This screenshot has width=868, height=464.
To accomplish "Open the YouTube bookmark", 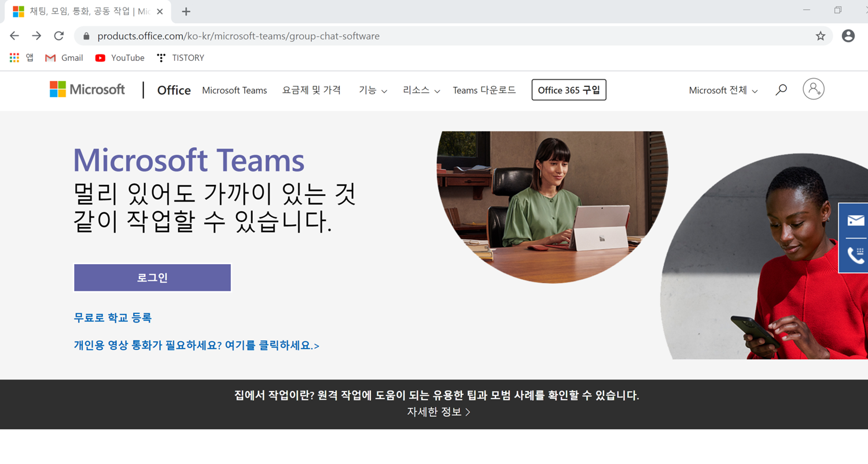I will coord(120,58).
